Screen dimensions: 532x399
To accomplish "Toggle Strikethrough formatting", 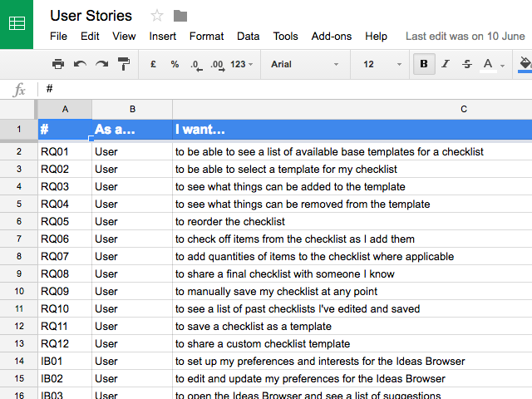I will [x=467, y=64].
